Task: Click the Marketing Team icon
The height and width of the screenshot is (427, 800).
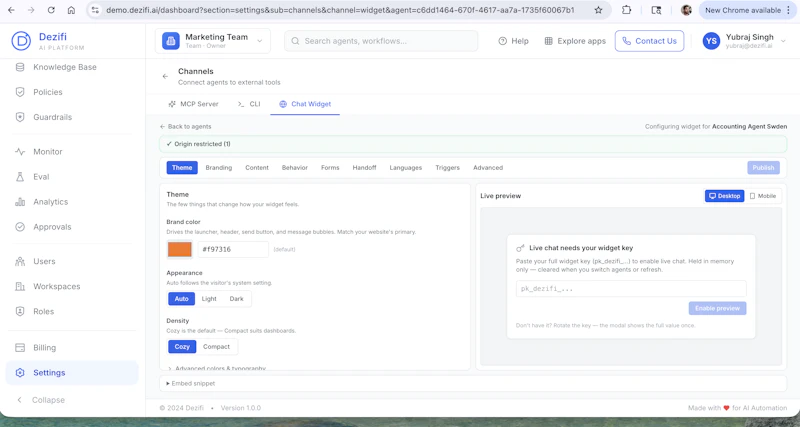Action: tap(171, 41)
